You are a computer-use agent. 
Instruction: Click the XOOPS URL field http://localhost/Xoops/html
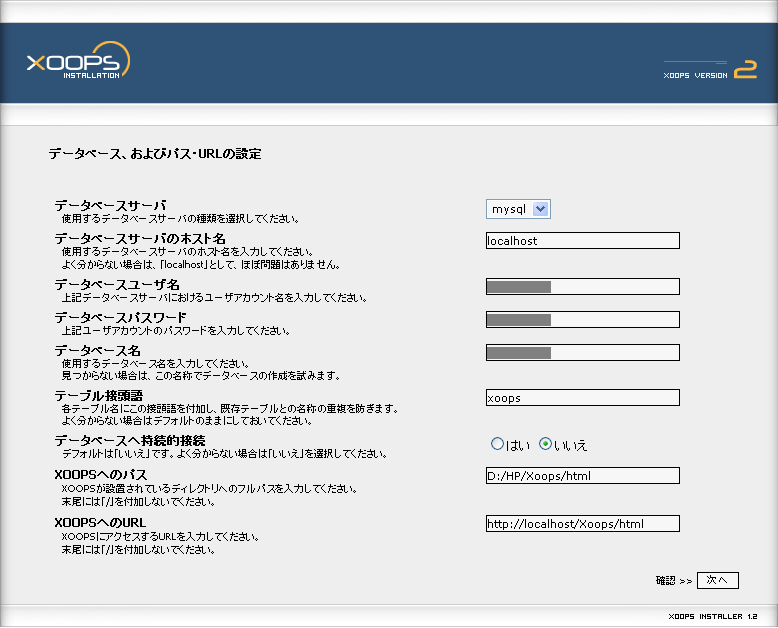pos(583,524)
